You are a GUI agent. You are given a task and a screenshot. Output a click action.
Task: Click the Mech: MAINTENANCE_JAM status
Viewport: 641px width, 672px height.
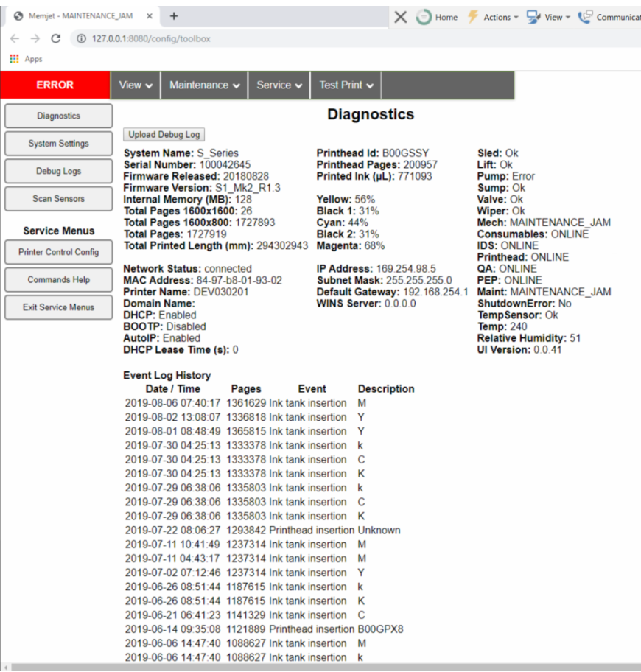[544, 223]
